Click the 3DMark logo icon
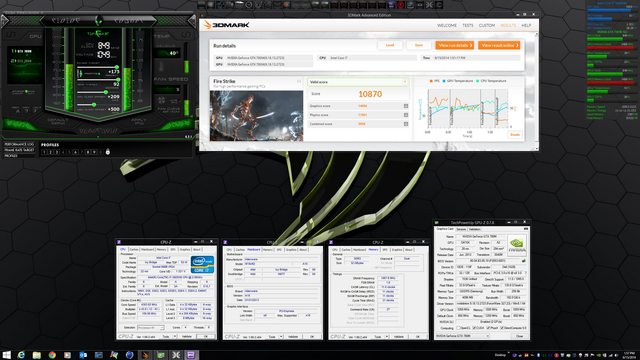The image size is (640, 360). 207,25
